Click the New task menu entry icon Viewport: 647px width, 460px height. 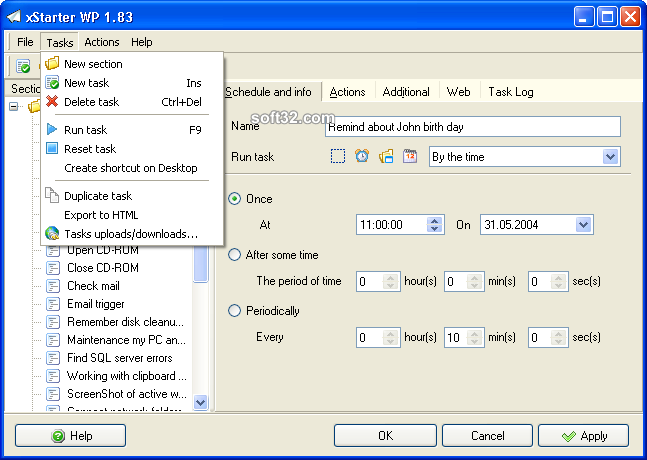(x=52, y=83)
